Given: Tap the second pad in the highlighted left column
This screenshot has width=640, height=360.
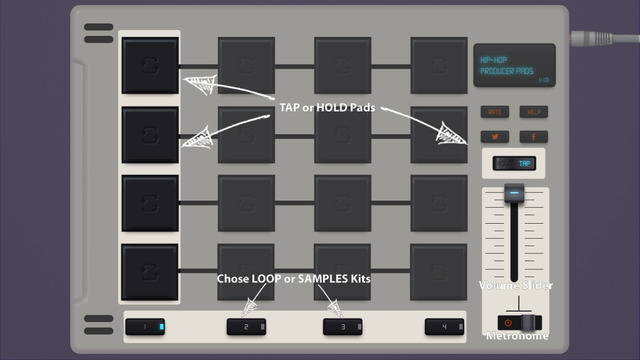Looking at the screenshot, I should coord(150,135).
